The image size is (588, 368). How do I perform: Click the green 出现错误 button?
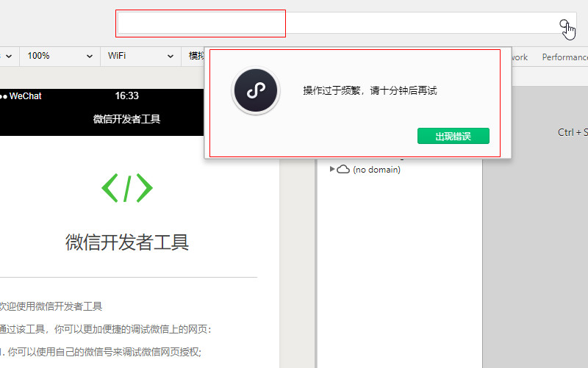pyautogui.click(x=453, y=136)
